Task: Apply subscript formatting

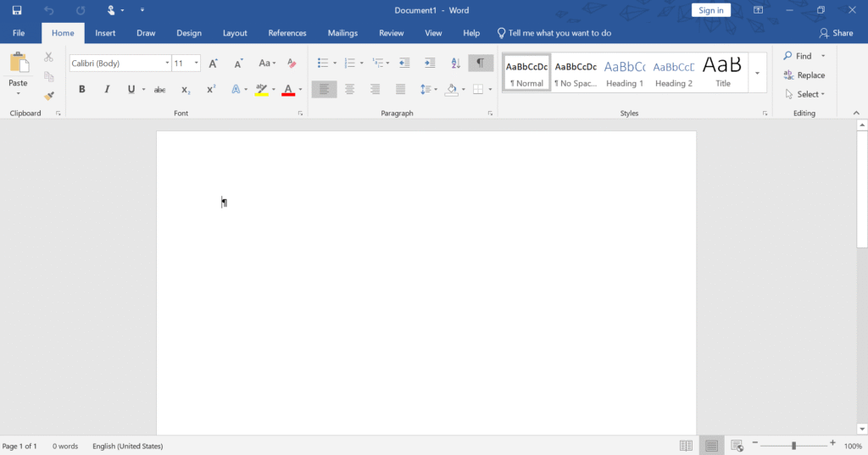Action: click(x=186, y=90)
